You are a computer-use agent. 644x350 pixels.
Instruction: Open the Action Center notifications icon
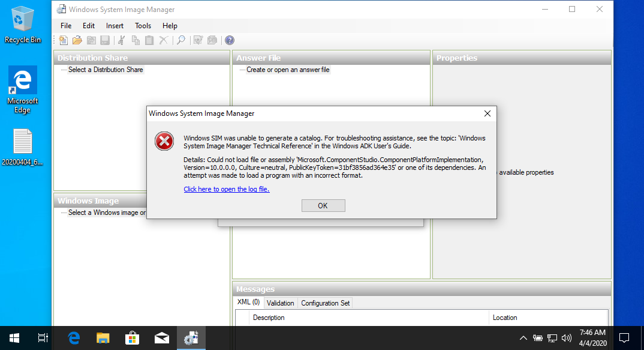pyautogui.click(x=624, y=338)
